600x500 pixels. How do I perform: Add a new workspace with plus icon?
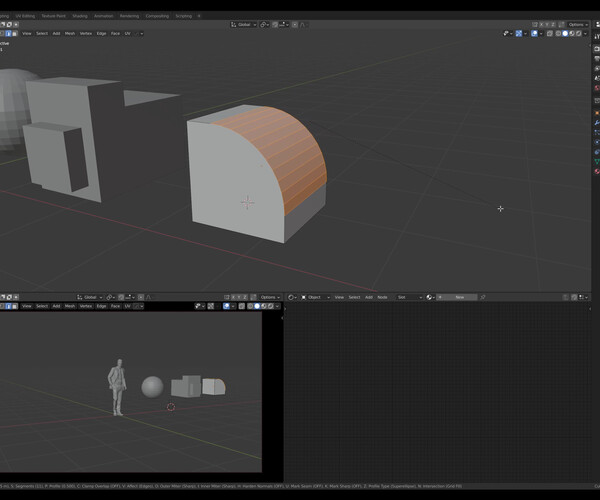point(199,16)
